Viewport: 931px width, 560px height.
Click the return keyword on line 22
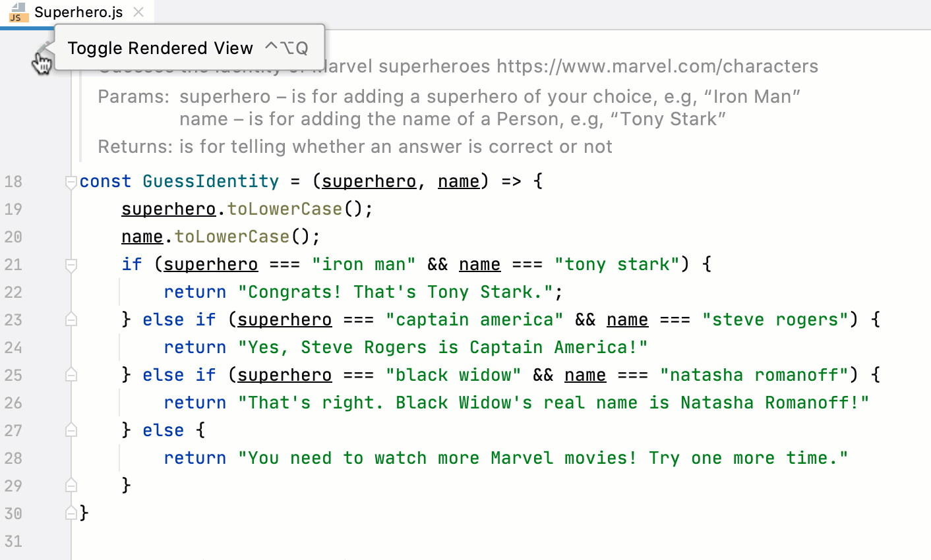coord(195,292)
